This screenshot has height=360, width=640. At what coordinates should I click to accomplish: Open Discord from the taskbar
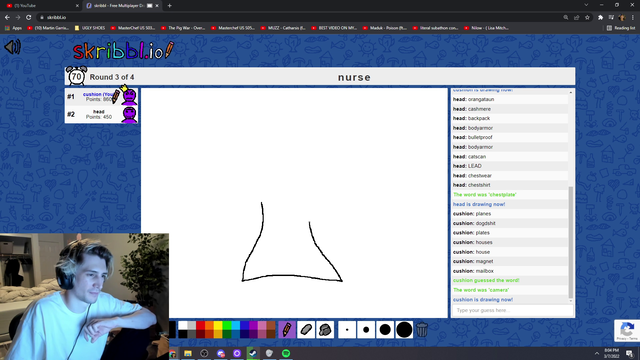click(x=221, y=353)
